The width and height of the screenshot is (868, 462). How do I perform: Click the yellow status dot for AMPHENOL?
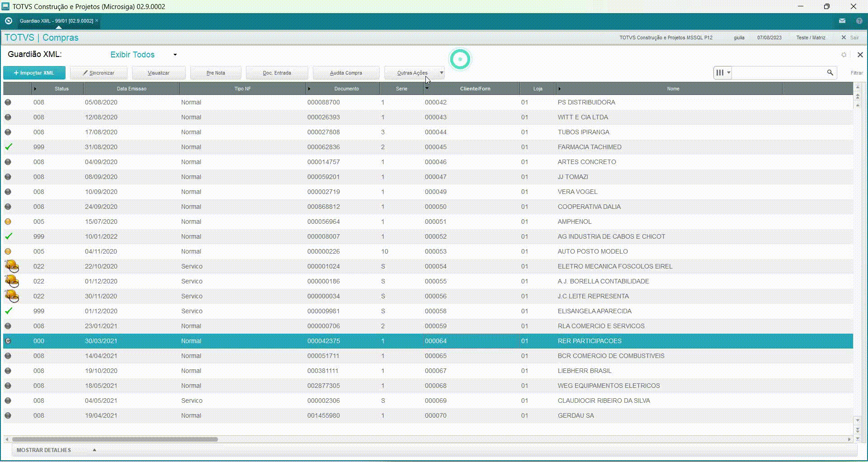[x=8, y=222]
